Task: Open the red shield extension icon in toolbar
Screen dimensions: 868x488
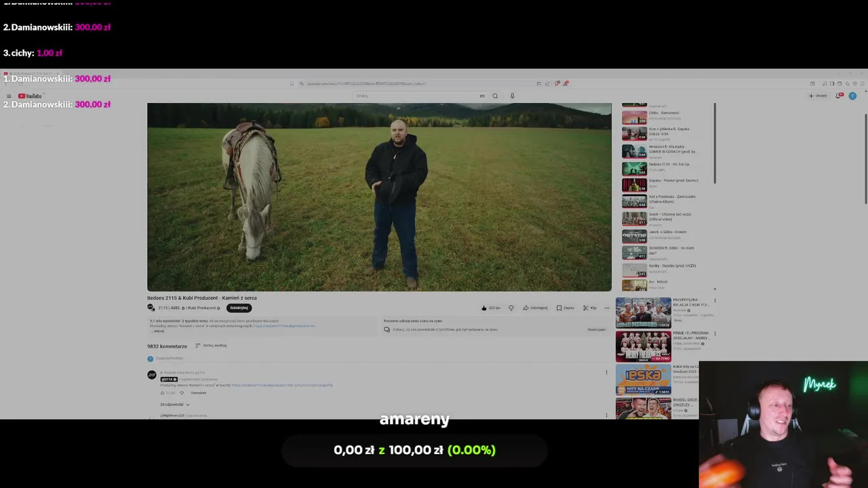Action: click(x=557, y=83)
